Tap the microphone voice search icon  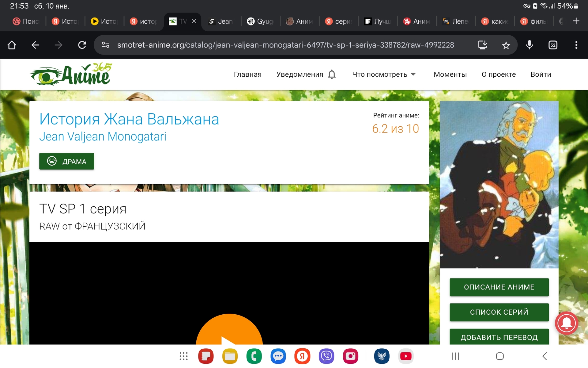tap(529, 45)
